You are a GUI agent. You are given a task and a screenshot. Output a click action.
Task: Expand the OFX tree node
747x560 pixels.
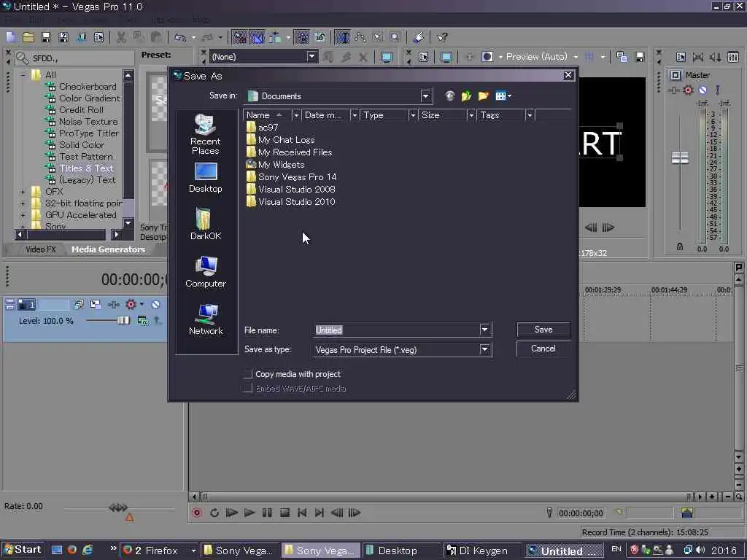pyautogui.click(x=23, y=192)
